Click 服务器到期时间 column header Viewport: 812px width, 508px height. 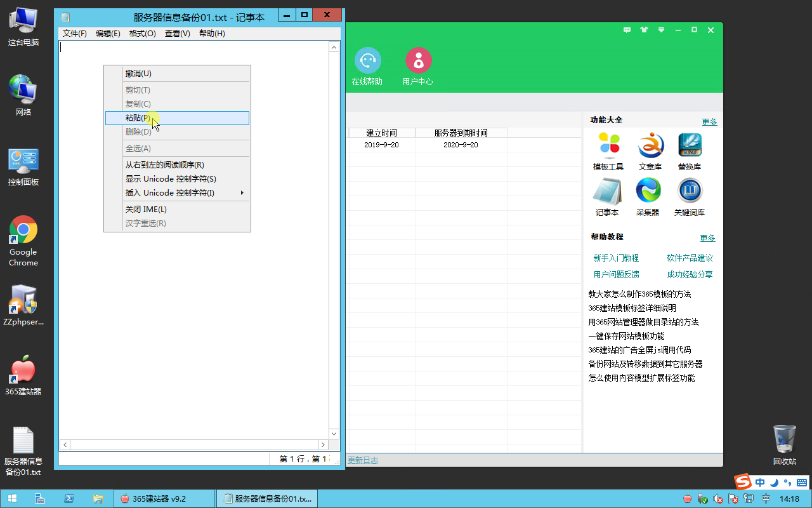click(461, 133)
